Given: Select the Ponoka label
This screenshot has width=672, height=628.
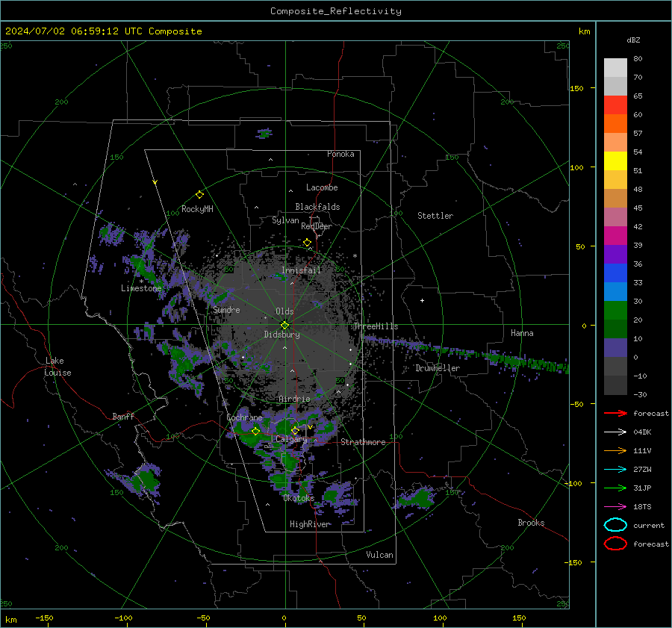Looking at the screenshot, I should tap(340, 154).
